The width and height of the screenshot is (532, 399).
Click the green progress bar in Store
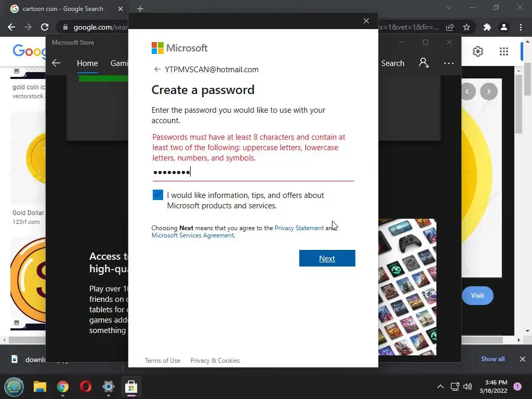103,78
